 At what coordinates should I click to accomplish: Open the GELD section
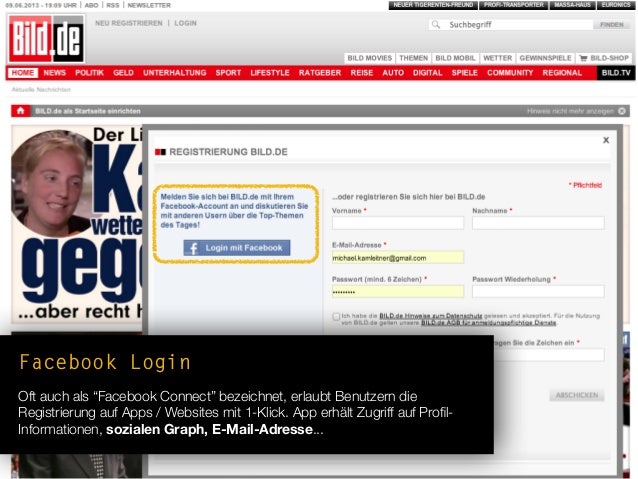click(123, 73)
